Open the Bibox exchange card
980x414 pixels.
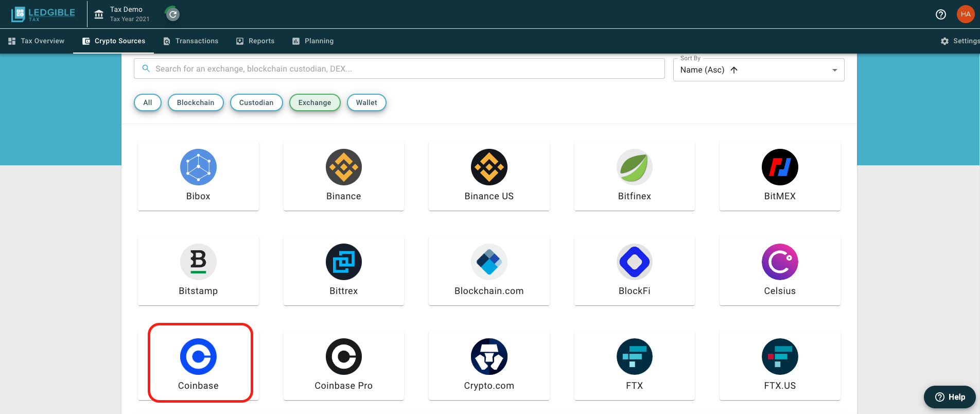(x=198, y=176)
